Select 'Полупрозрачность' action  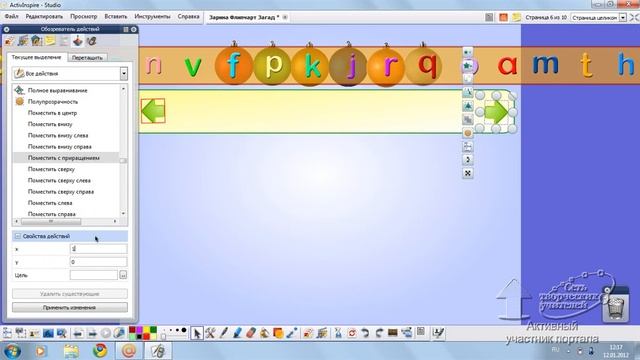tap(53, 102)
